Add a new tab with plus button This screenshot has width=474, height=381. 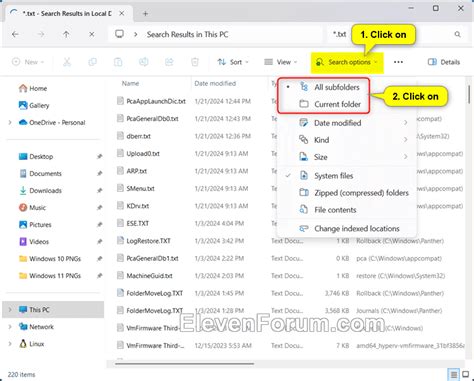pyautogui.click(x=145, y=14)
